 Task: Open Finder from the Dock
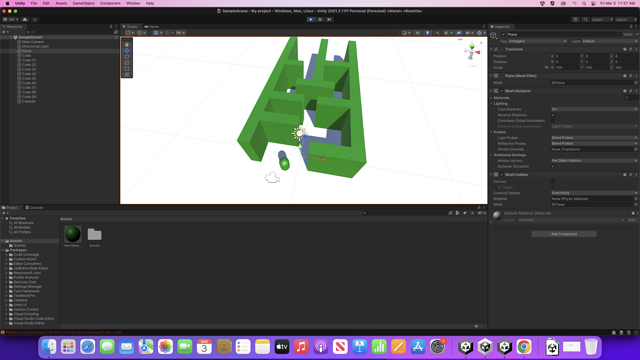pyautogui.click(x=49, y=347)
